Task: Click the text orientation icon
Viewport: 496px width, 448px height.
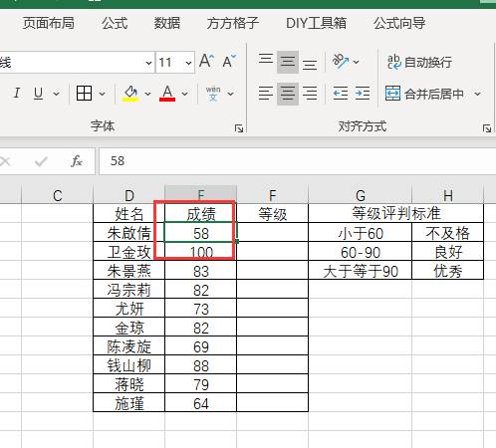Action: pyautogui.click(x=341, y=62)
